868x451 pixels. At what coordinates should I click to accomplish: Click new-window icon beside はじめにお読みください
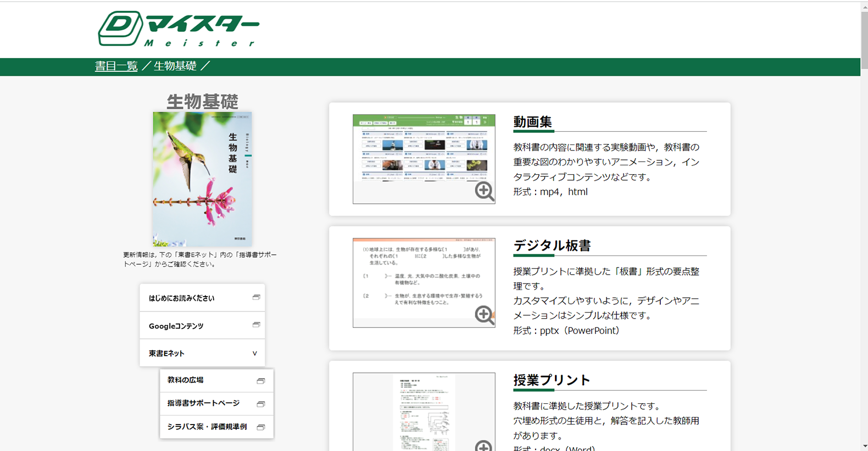(256, 297)
